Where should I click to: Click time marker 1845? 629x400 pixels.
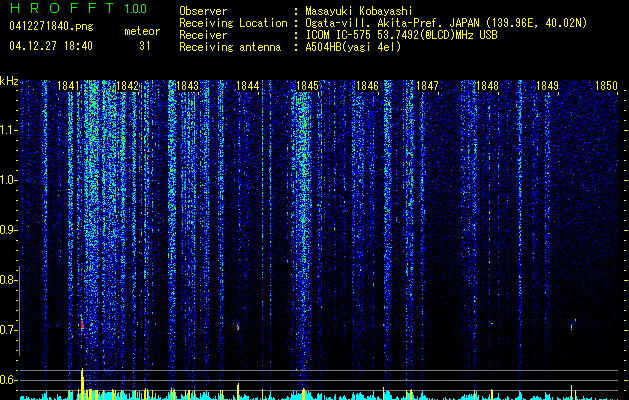[307, 86]
